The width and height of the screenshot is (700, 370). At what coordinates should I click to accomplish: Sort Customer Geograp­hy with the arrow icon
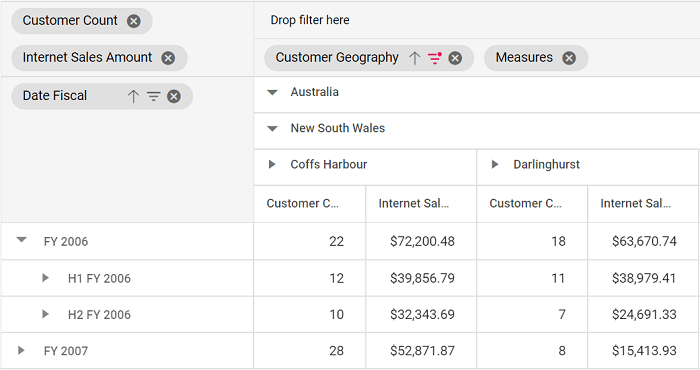coord(415,58)
